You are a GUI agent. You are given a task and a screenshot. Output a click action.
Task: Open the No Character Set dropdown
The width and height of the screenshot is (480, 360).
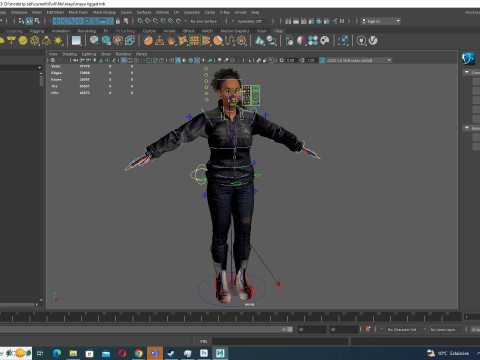pos(402,329)
